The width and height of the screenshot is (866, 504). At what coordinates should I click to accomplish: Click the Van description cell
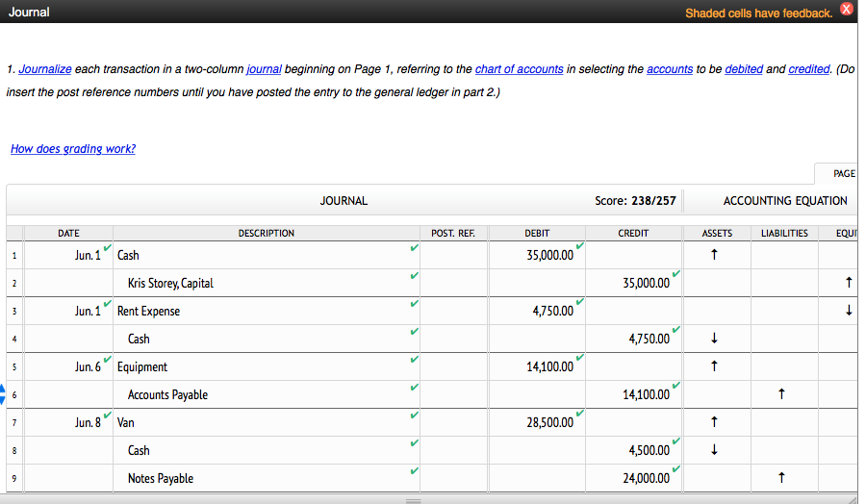coord(267,422)
